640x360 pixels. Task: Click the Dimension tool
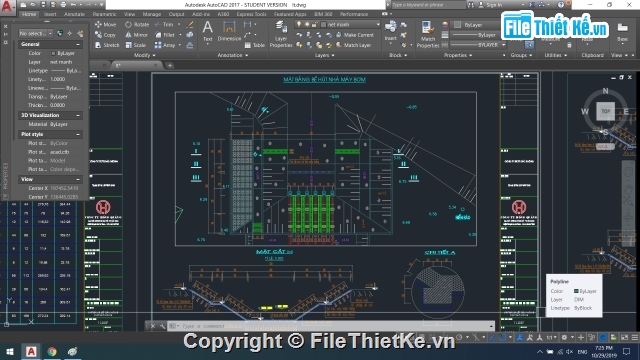pos(229,32)
